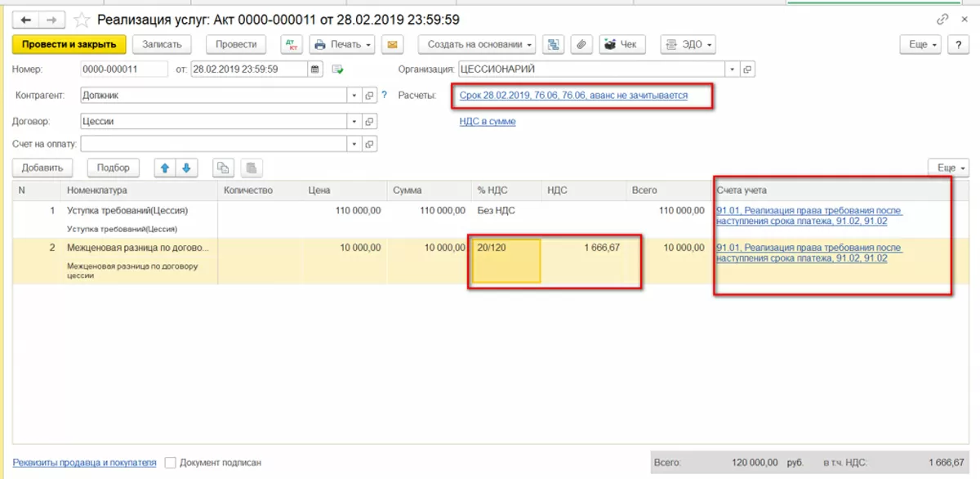
Task: Expand the Счет на оплату dropdown arrow
Action: tap(354, 144)
